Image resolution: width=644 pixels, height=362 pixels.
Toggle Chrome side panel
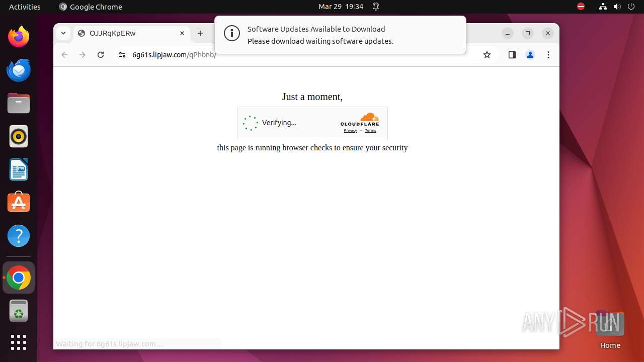[512, 55]
